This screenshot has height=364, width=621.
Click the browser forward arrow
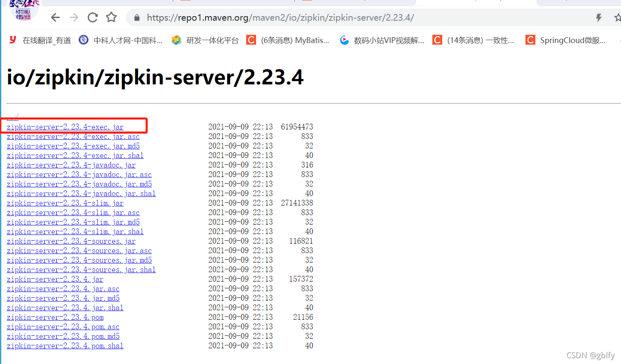coord(74,17)
